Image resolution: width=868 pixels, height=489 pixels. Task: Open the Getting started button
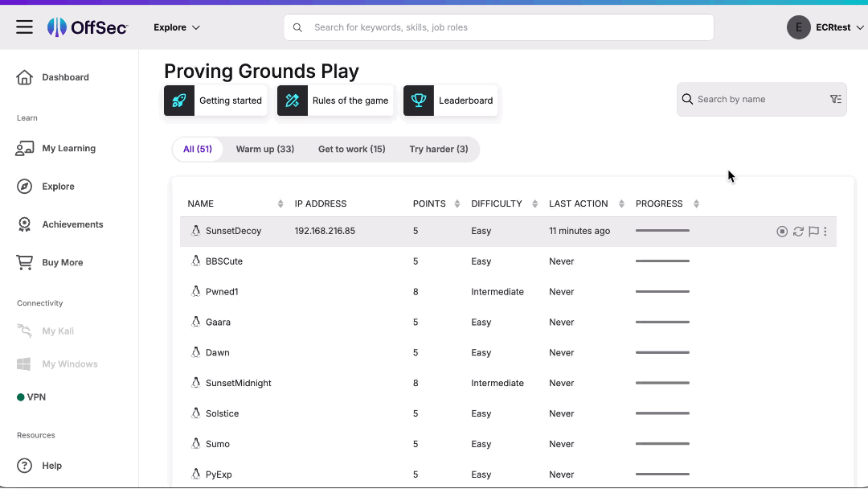pyautogui.click(x=215, y=101)
